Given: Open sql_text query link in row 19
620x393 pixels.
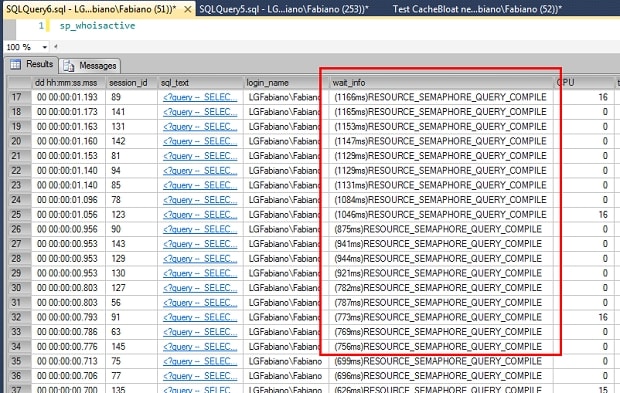Looking at the screenshot, I should [x=200, y=127].
